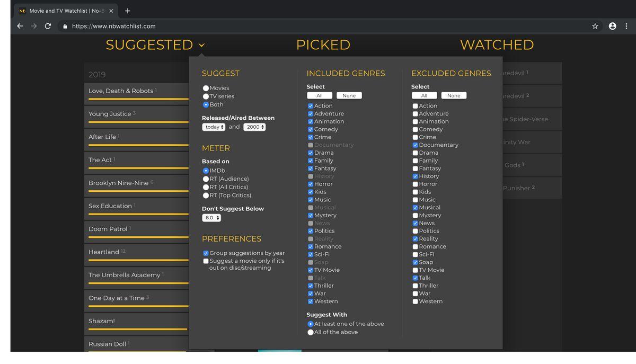The width and height of the screenshot is (636, 364).
Task: Bookmark page using the star icon
Action: pyautogui.click(x=595, y=26)
